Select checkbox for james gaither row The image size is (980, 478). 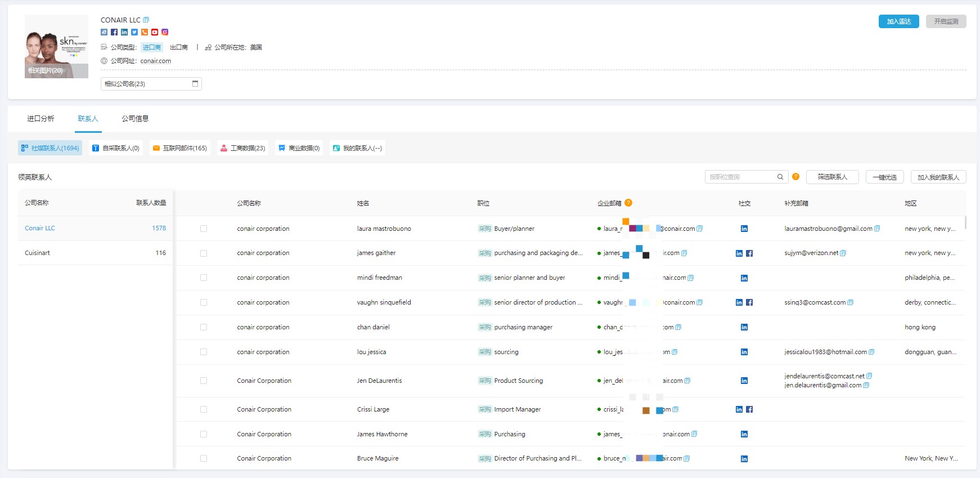(x=204, y=253)
